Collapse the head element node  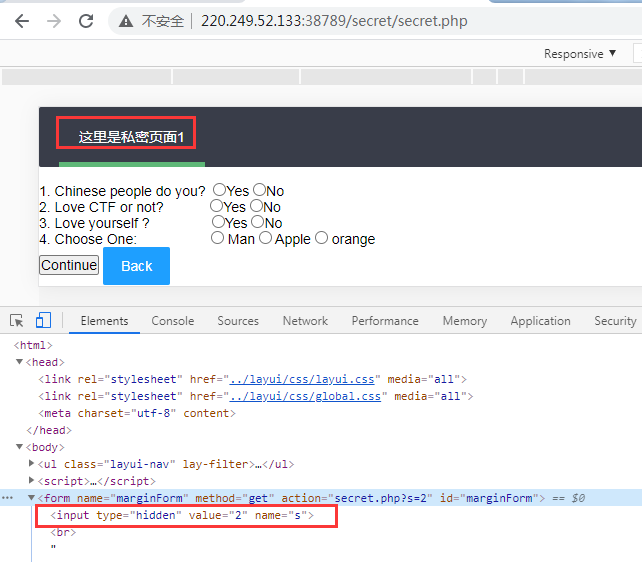pyautogui.click(x=19, y=362)
